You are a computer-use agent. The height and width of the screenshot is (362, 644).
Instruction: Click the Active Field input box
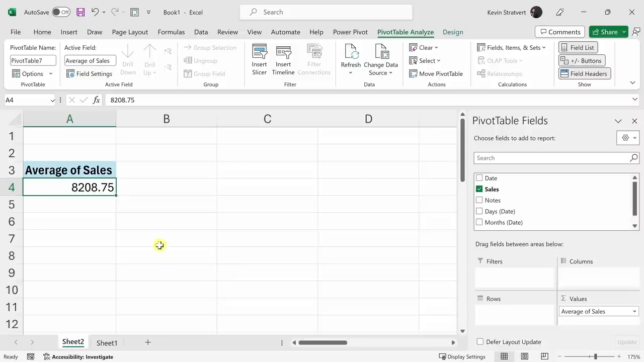(90, 61)
